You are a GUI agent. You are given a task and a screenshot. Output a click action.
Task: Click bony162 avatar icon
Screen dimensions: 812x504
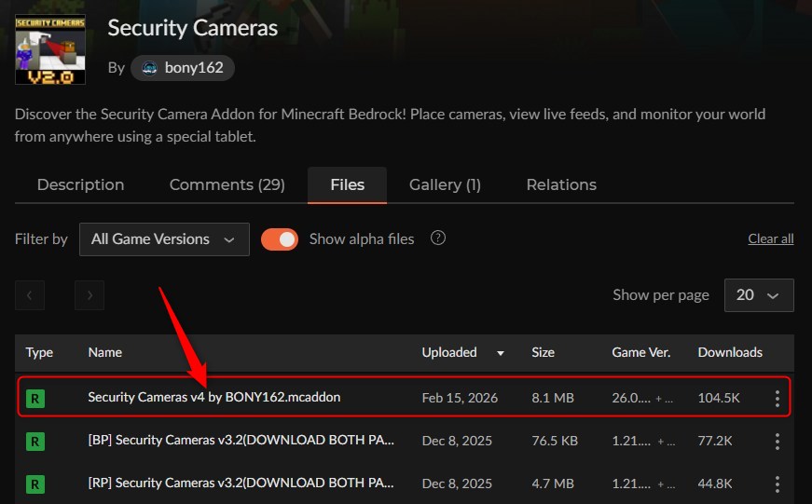(150, 68)
